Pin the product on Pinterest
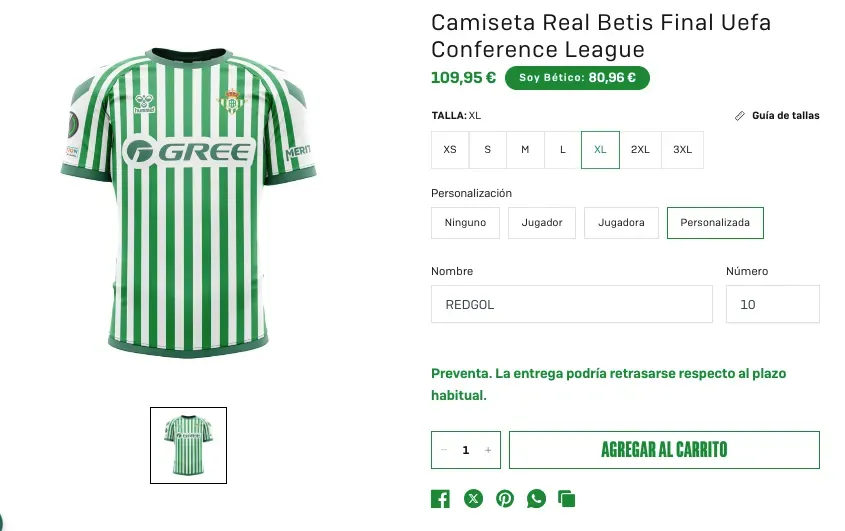The image size is (845, 531). (x=505, y=499)
